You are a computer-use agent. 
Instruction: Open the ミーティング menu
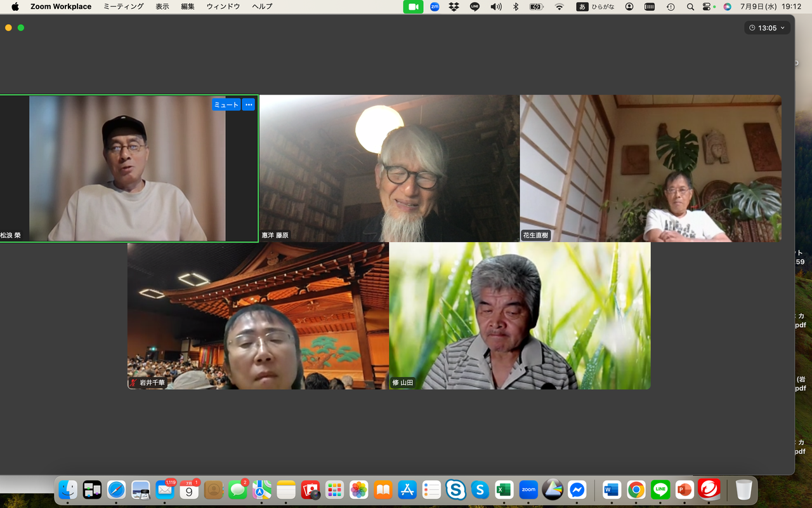[x=124, y=6]
